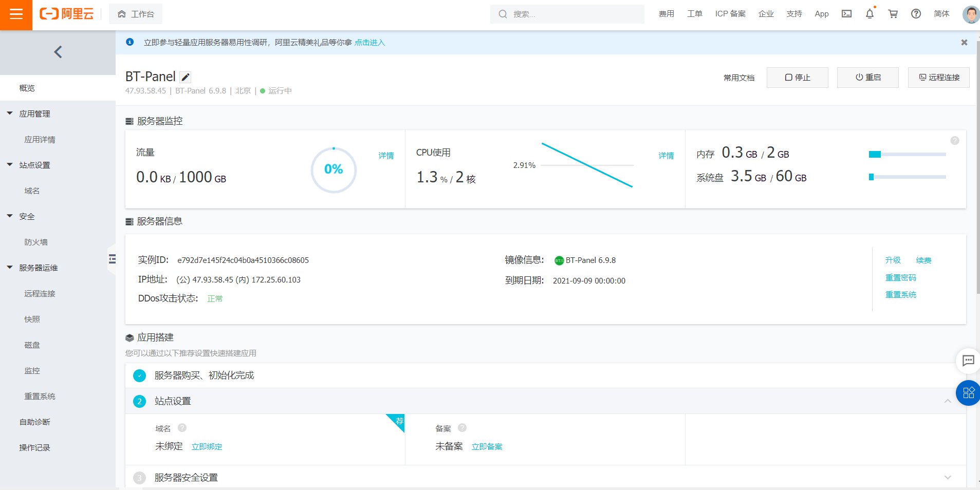Click the 远程连接 button at top right

pyautogui.click(x=938, y=78)
